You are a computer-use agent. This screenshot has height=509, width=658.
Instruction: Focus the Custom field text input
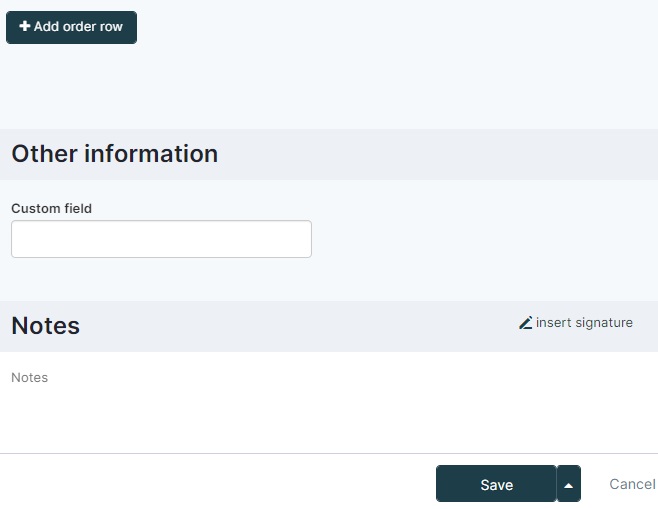click(161, 239)
